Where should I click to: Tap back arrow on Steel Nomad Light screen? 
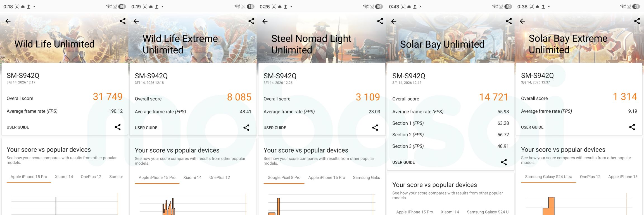pos(265,21)
